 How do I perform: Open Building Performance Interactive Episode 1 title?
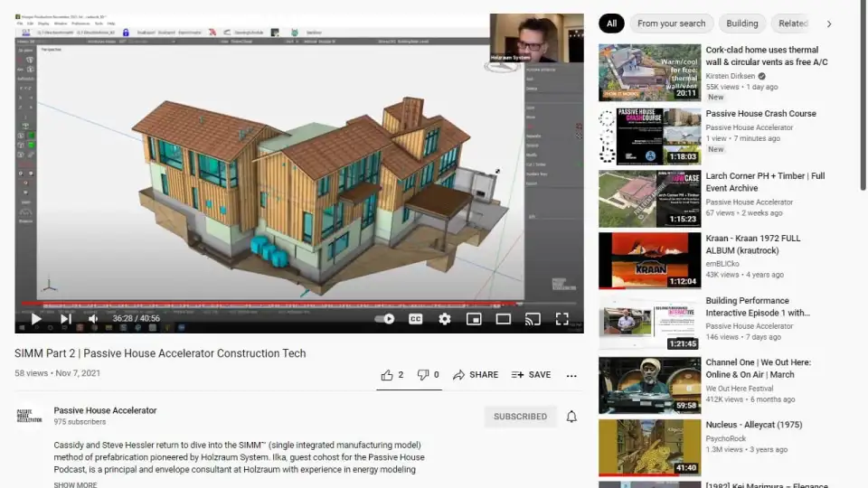[758, 306]
